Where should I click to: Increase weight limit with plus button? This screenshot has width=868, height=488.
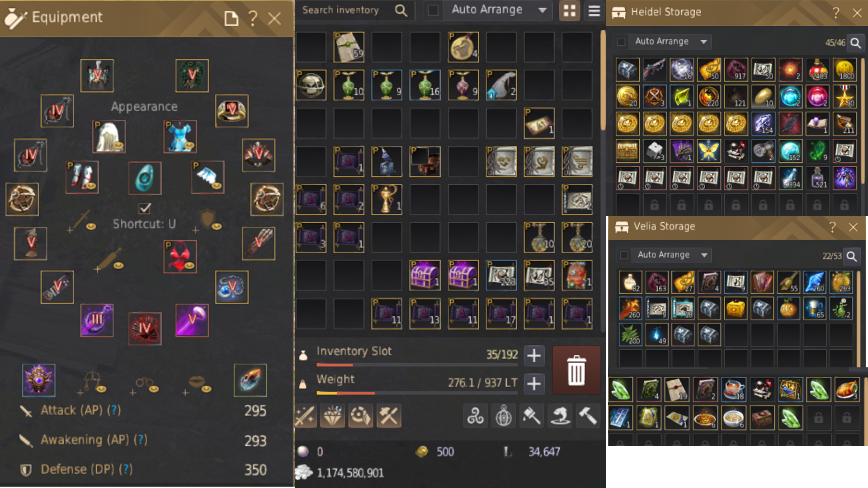(534, 384)
